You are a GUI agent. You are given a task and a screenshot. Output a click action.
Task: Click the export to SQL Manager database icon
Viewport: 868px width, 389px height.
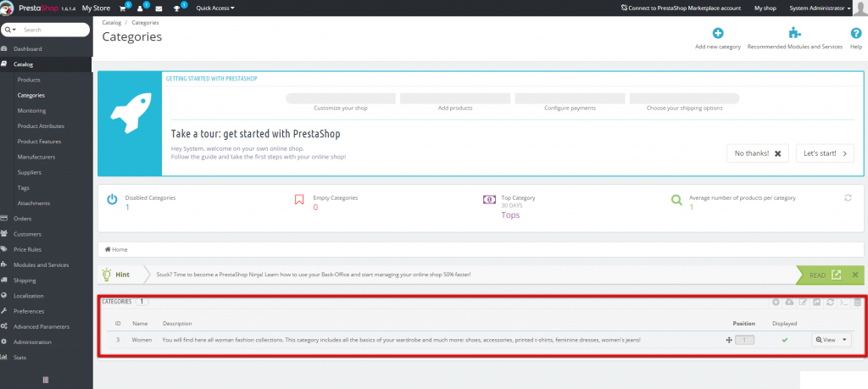(858, 302)
